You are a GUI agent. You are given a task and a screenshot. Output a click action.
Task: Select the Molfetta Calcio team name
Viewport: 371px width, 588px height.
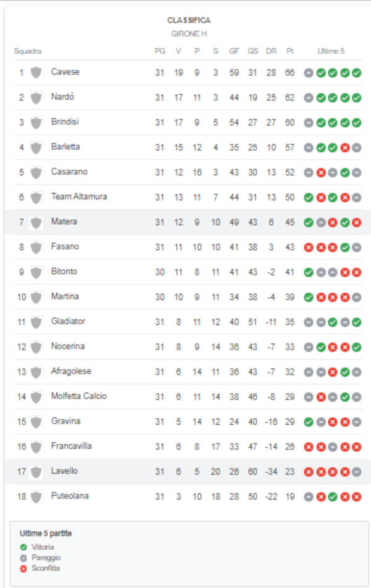79,396
